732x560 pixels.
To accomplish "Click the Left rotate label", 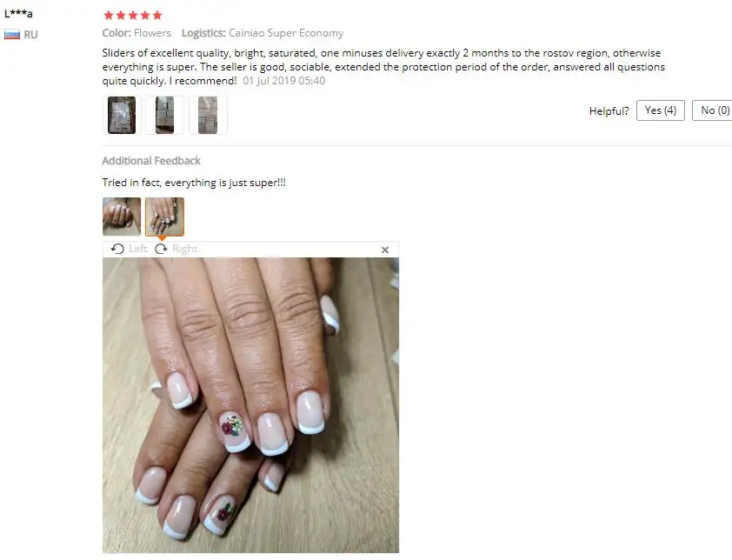I will [x=137, y=249].
